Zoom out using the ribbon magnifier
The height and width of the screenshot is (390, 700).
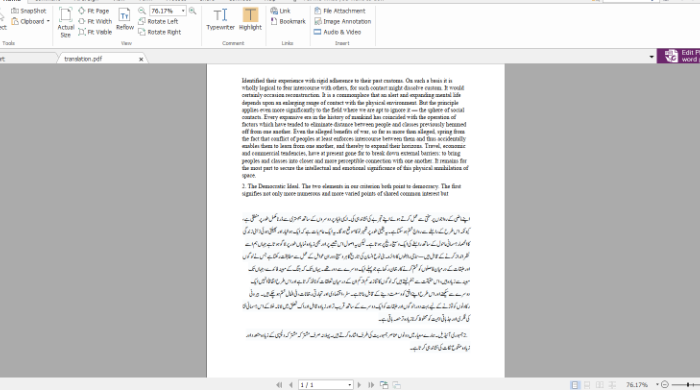[x=142, y=11]
